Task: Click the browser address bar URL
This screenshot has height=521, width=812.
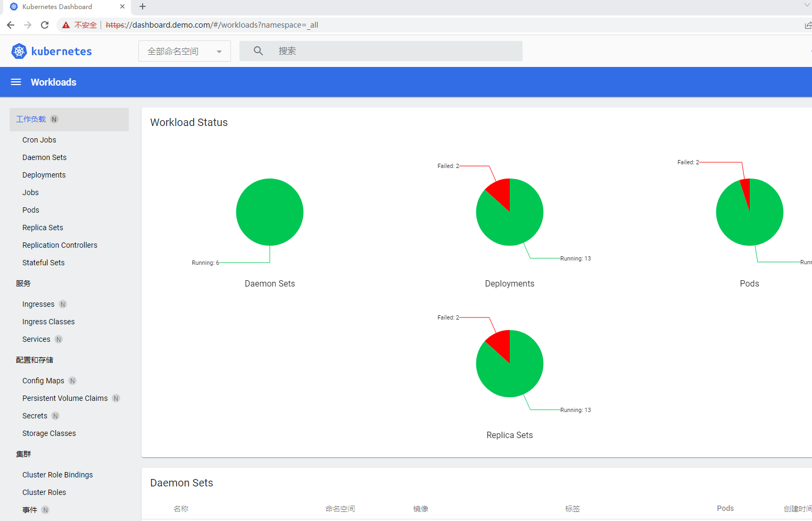Action: (212, 25)
